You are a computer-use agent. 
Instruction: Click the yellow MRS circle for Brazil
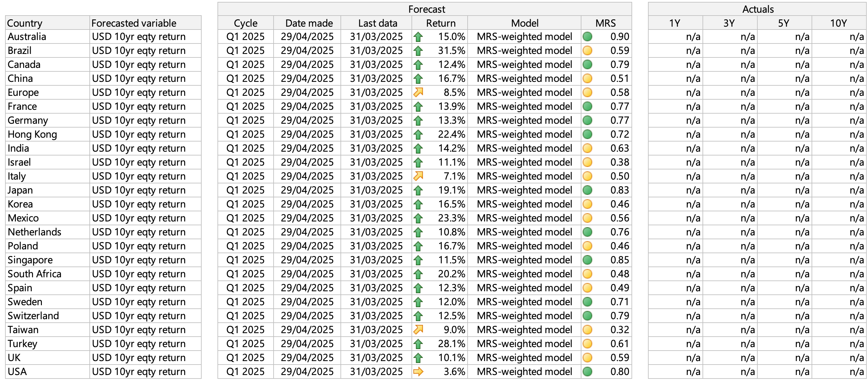click(x=587, y=50)
